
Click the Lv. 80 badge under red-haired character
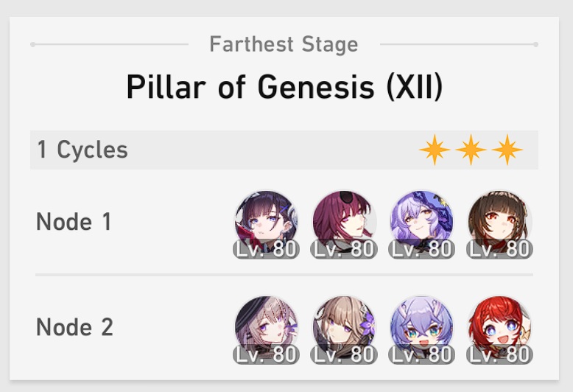point(499,354)
